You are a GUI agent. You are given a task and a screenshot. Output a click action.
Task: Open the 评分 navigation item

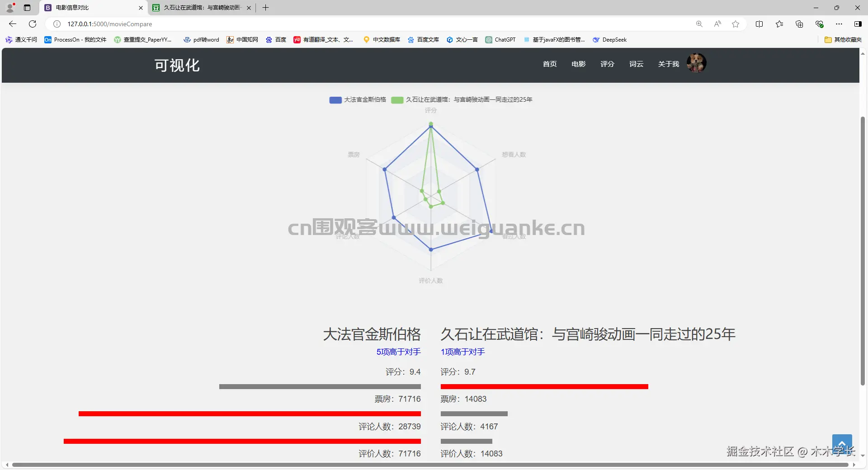coord(607,64)
